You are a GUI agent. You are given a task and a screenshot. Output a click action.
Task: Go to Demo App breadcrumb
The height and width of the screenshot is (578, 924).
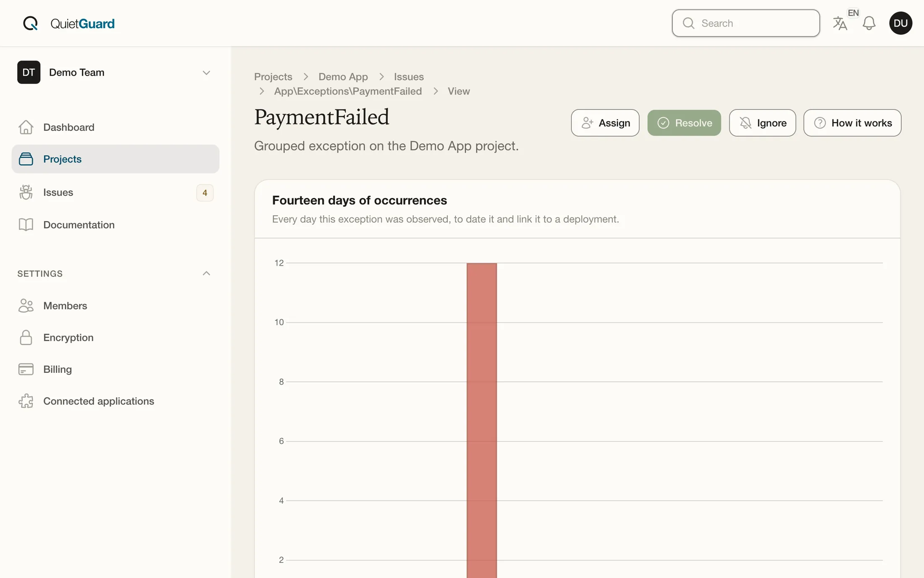343,77
